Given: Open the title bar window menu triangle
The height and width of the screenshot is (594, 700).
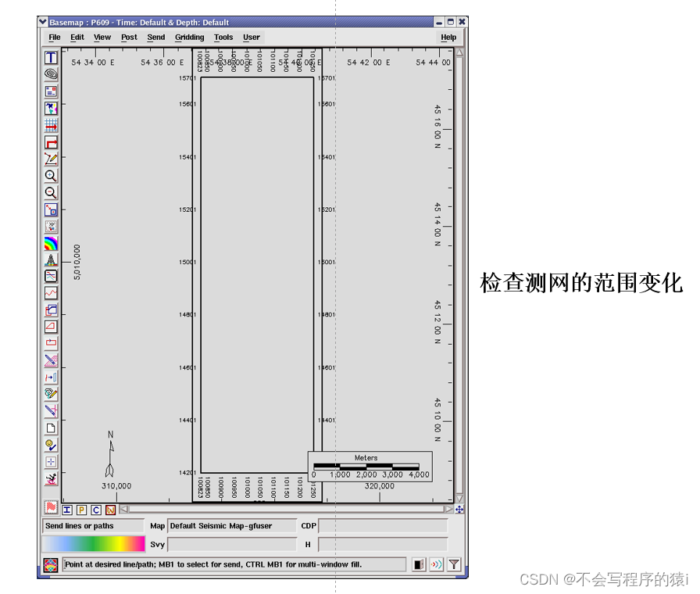Looking at the screenshot, I should point(44,23).
